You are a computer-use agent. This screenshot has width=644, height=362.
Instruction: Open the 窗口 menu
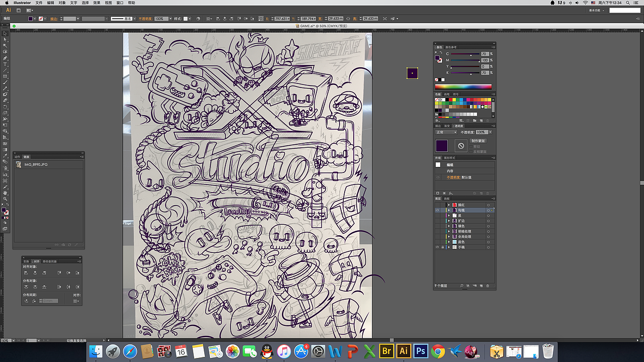(120, 3)
